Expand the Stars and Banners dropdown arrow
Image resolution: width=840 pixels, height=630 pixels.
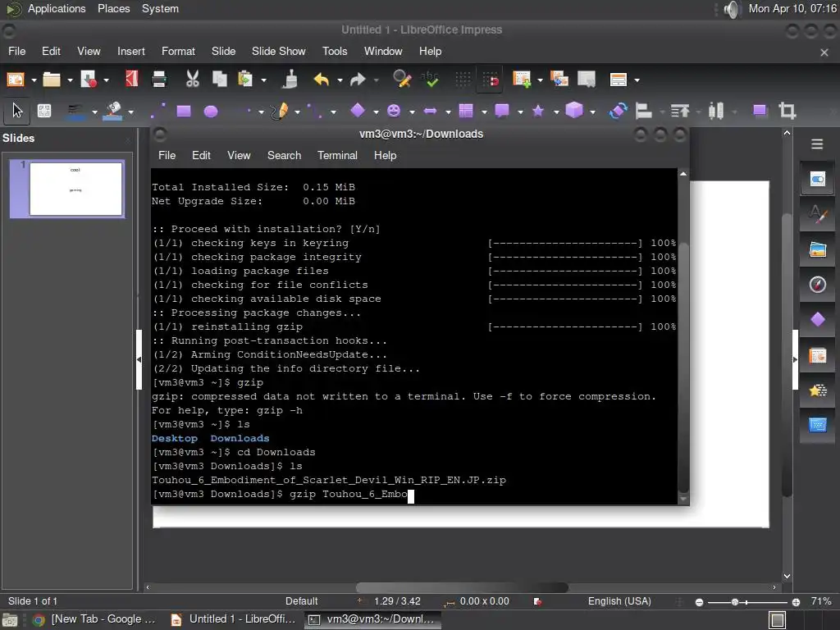(x=556, y=112)
